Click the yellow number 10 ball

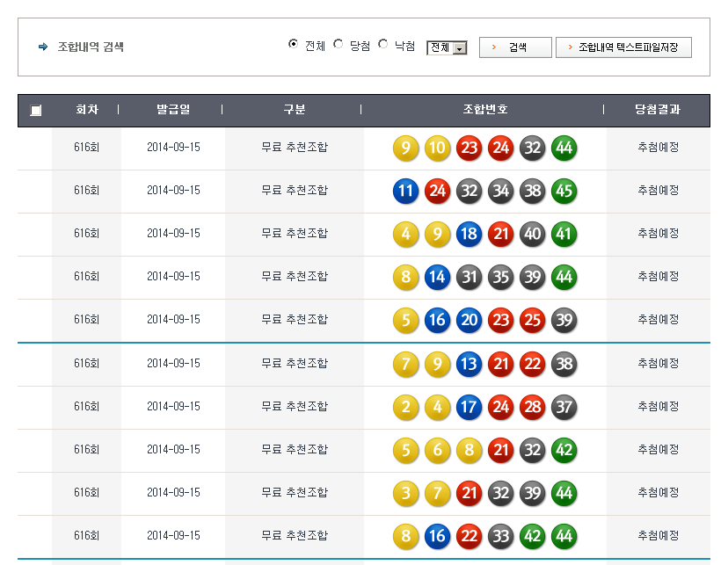point(437,148)
